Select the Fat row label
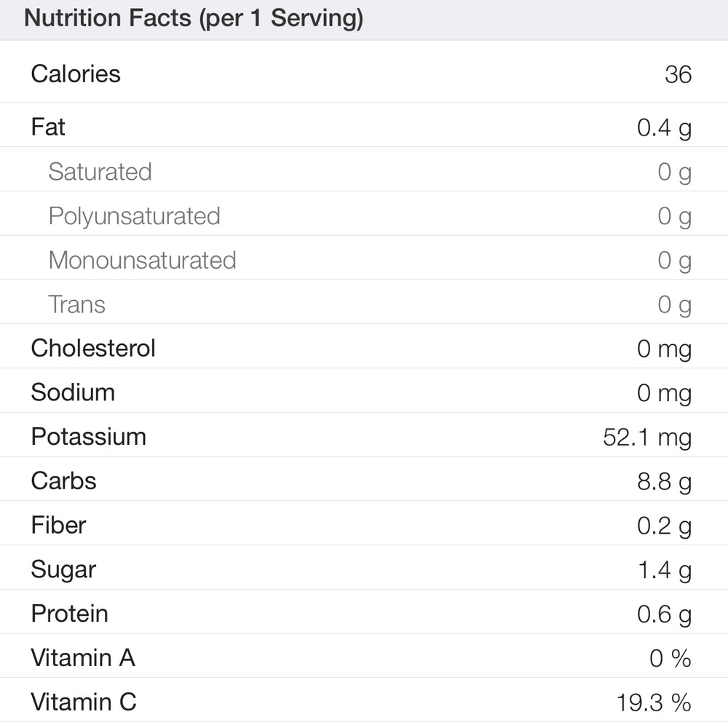 (48, 127)
